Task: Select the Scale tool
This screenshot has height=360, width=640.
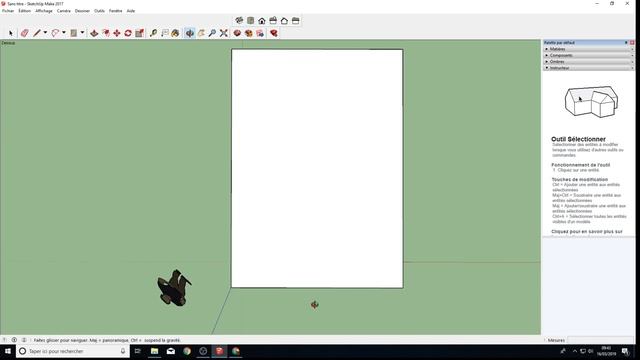Action: click(x=139, y=33)
